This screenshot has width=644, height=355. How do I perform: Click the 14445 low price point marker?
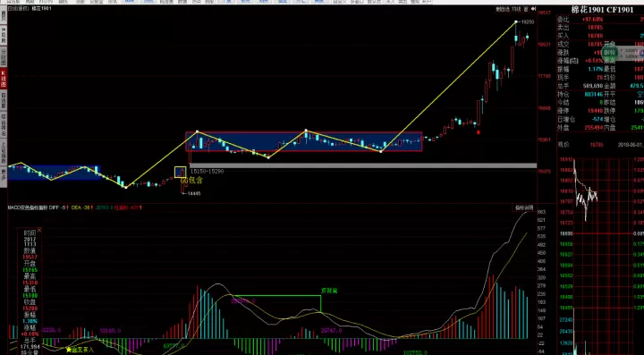tap(194, 193)
